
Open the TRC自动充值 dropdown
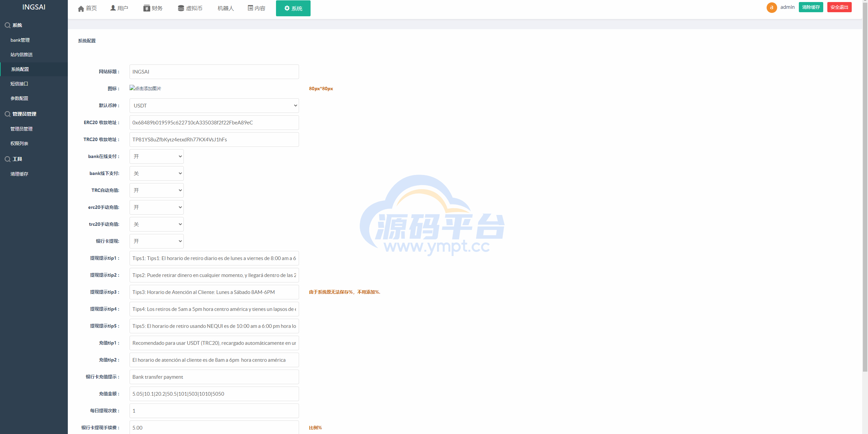[157, 190]
